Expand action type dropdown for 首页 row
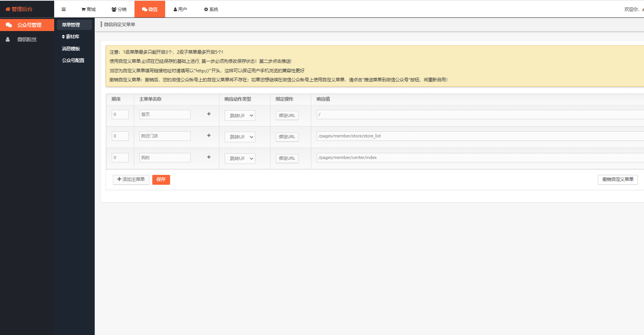Image resolution: width=644 pixels, height=335 pixels. click(x=240, y=115)
